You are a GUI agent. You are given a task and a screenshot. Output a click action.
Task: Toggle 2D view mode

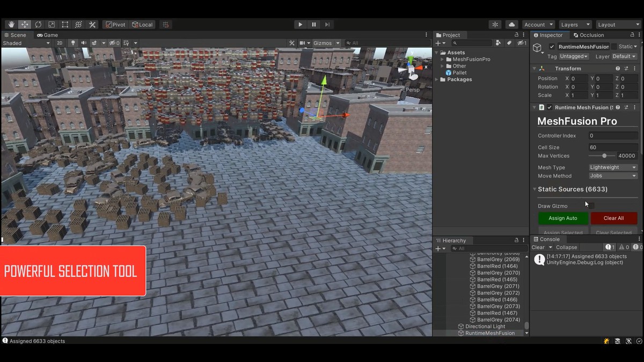[x=60, y=43]
